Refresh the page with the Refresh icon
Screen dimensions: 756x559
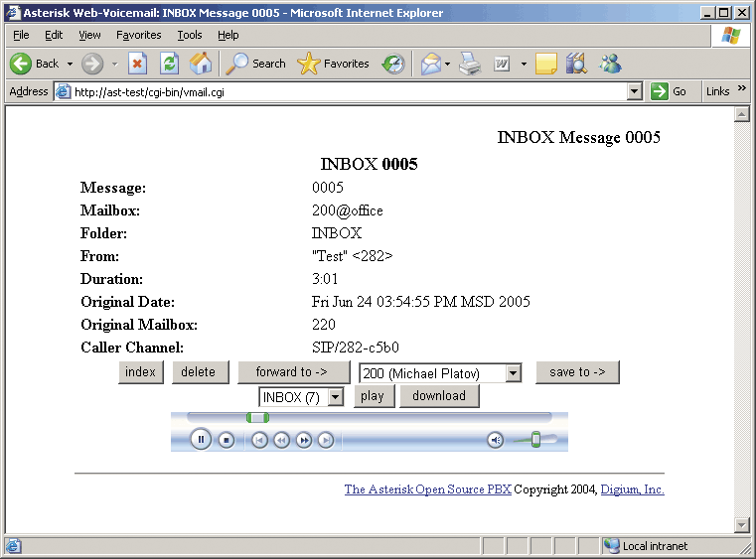[x=169, y=64]
